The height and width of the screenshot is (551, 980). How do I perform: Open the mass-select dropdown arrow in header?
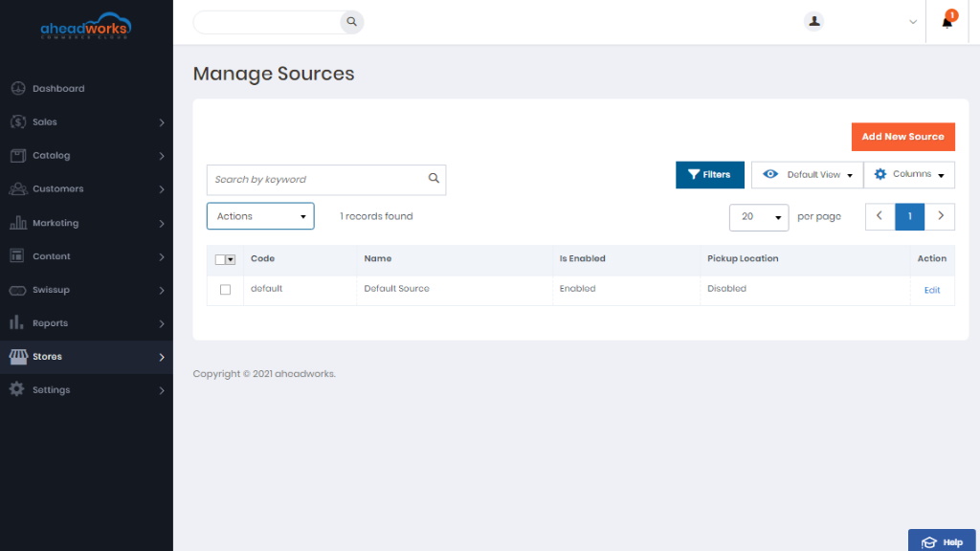point(231,259)
